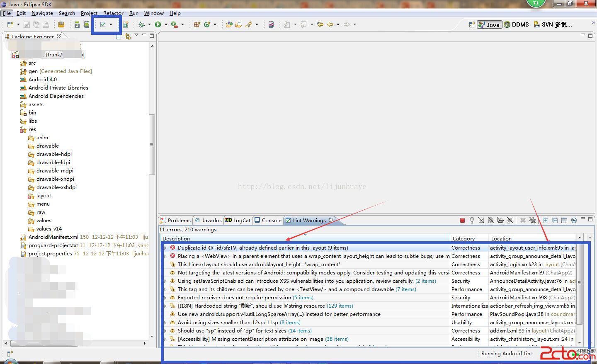Expand all items in Lint Warnings

(546, 220)
